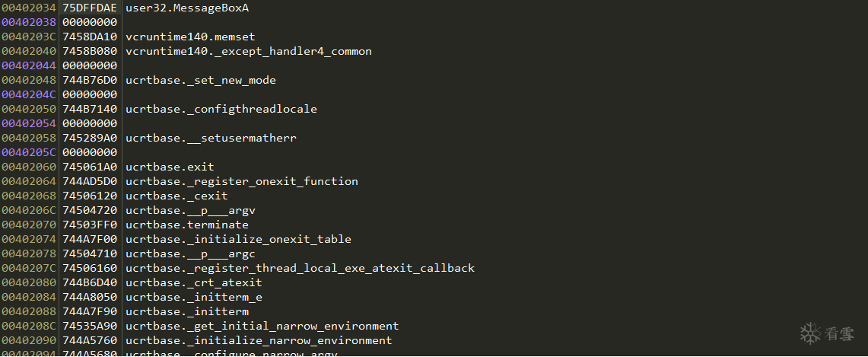868x357 pixels.
Task: Click ucrtbase._initialize_onexit_table entry
Action: (238, 240)
